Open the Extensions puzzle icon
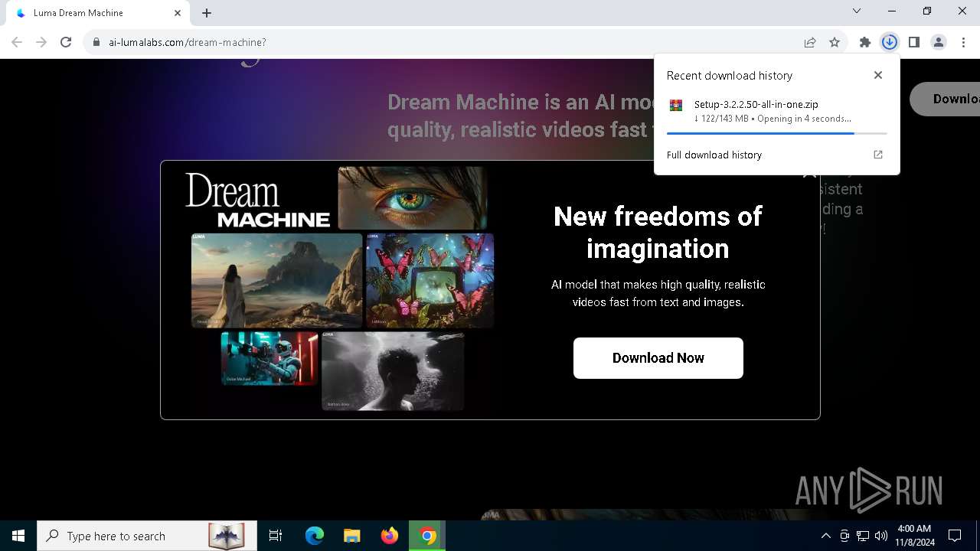 pos(865,42)
